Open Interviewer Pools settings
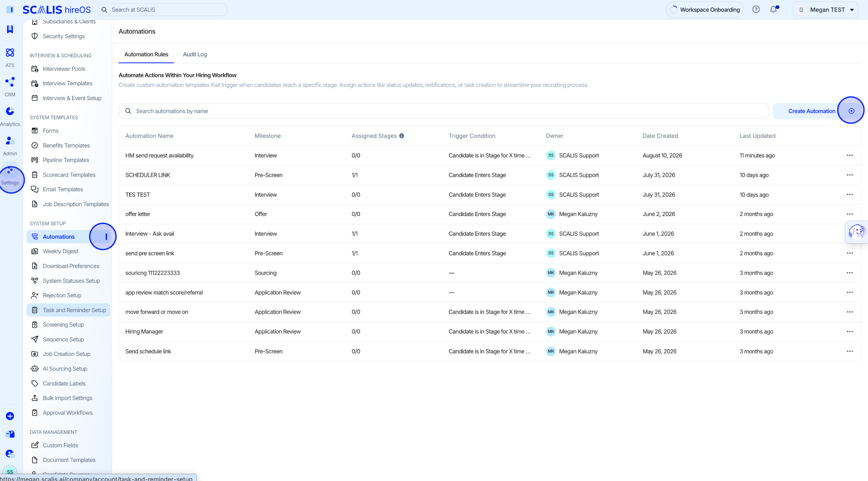Viewport: 868px width, 481px height. [64, 69]
